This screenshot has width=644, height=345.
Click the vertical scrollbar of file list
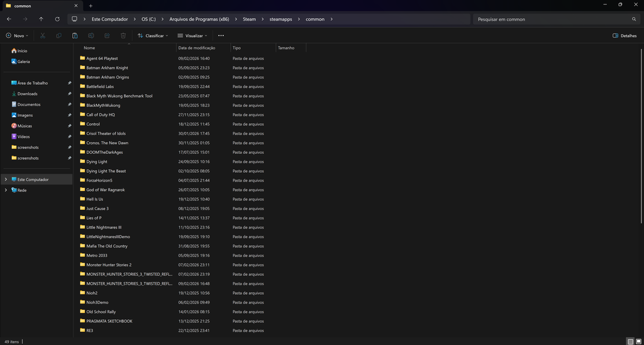(x=641, y=136)
